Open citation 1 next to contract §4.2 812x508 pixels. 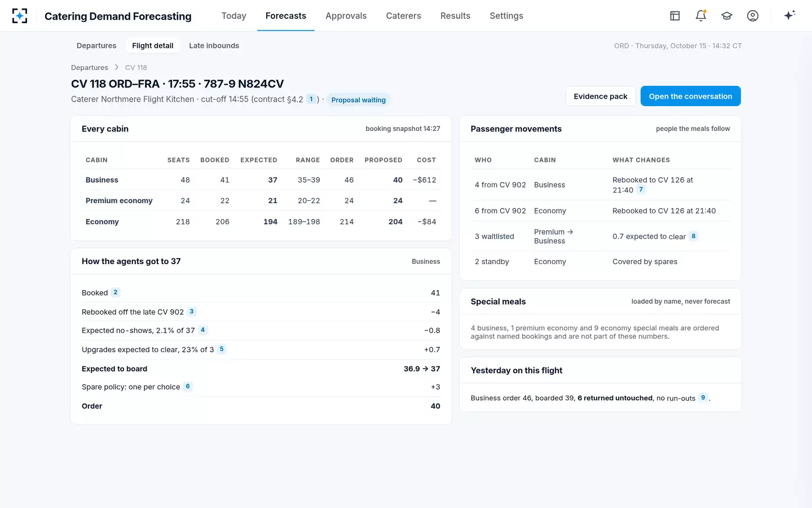click(x=311, y=99)
